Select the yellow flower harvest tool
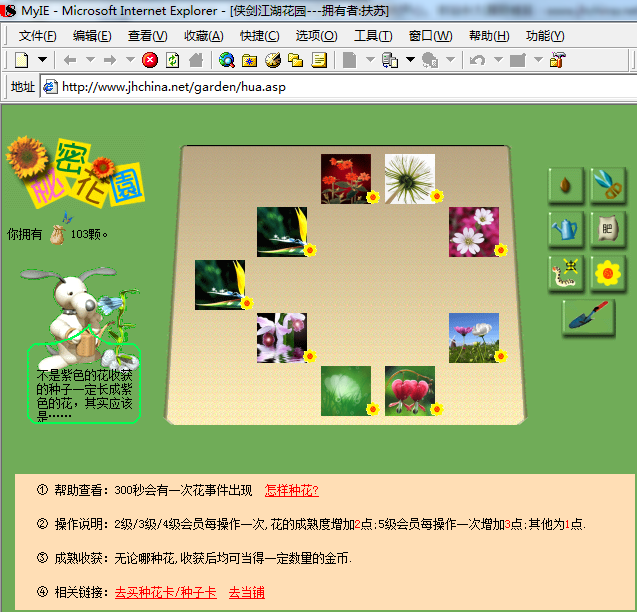 608,273
